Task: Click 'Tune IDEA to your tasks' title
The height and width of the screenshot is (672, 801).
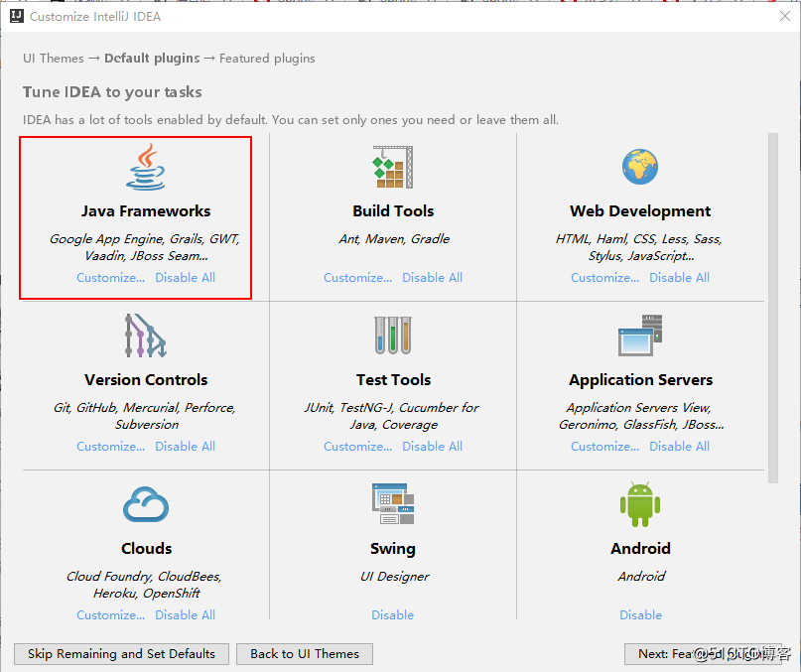Action: click(x=112, y=92)
